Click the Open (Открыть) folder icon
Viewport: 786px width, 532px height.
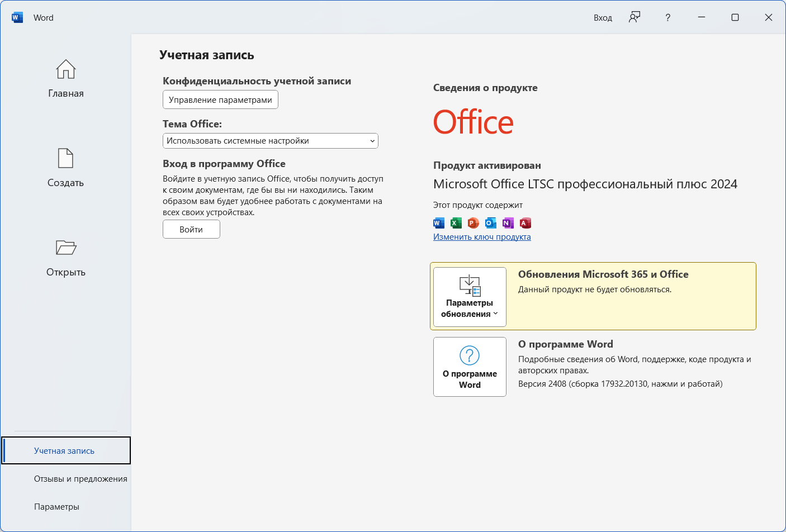coord(65,248)
